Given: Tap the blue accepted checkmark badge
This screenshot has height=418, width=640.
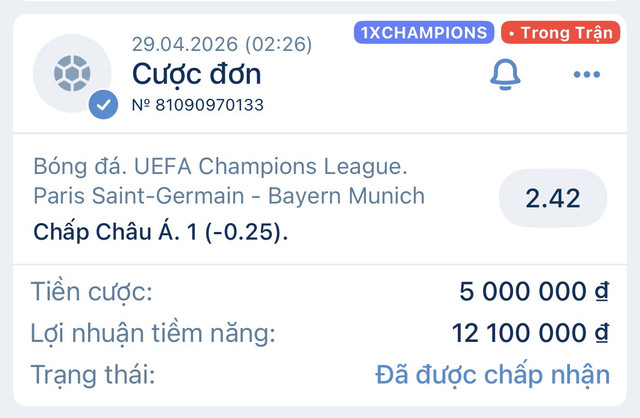Looking at the screenshot, I should [x=103, y=104].
